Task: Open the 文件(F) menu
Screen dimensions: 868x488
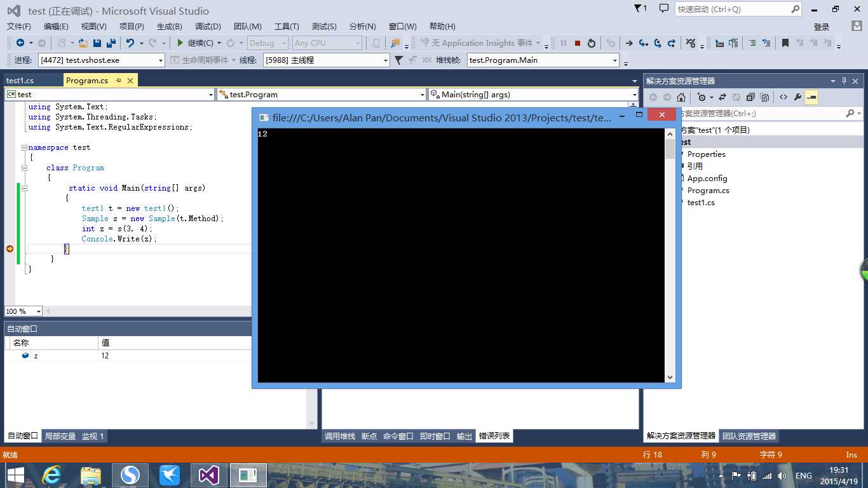Action: (18, 26)
